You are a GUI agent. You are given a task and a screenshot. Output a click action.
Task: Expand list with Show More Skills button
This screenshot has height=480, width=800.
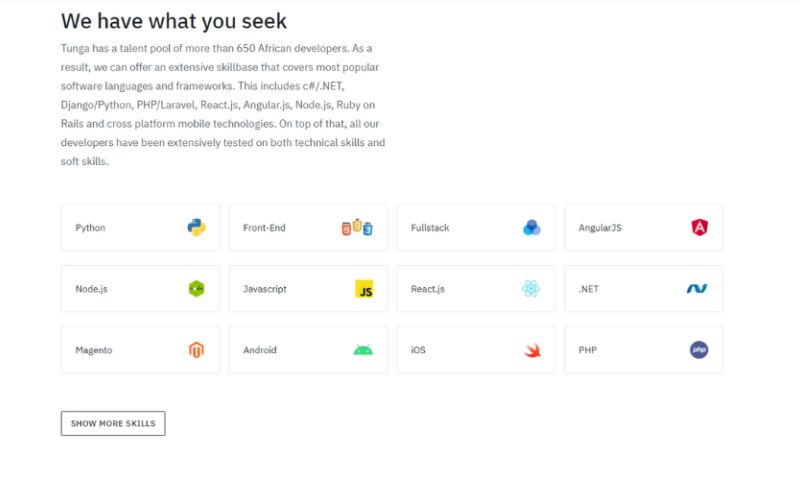coord(113,423)
